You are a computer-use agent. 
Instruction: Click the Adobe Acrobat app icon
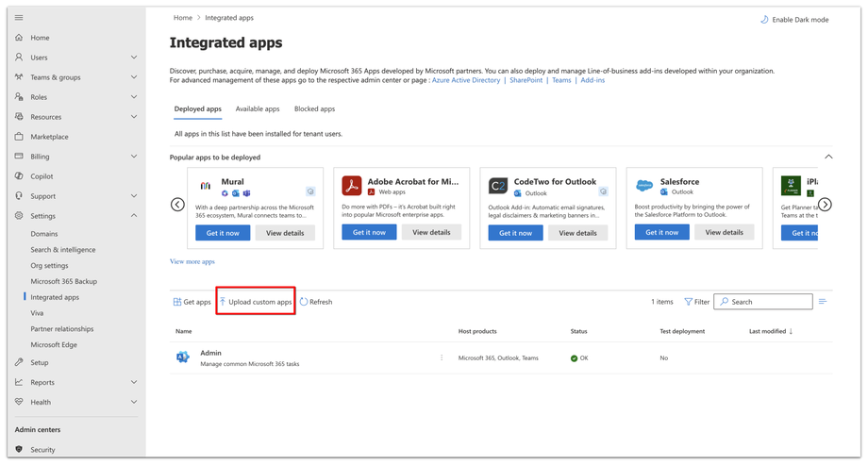coord(352,186)
